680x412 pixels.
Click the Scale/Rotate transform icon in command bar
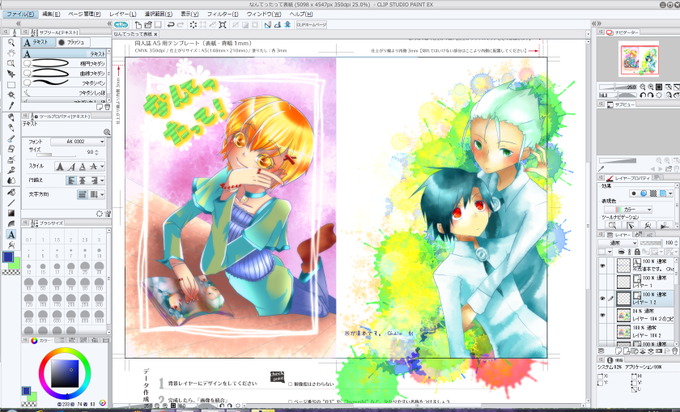pyautogui.click(x=222, y=25)
